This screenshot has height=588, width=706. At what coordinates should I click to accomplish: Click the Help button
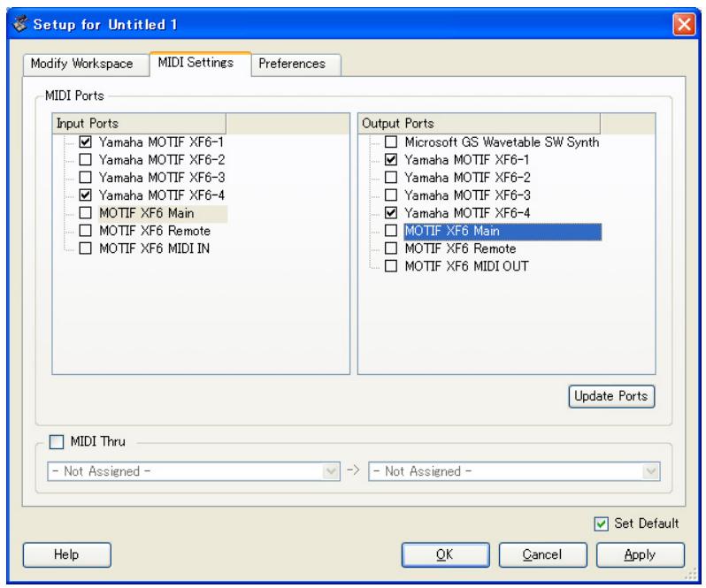[66, 554]
